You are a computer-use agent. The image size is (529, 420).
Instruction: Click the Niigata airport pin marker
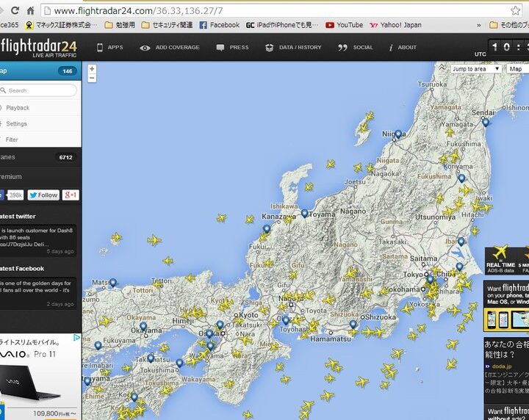pos(398,134)
